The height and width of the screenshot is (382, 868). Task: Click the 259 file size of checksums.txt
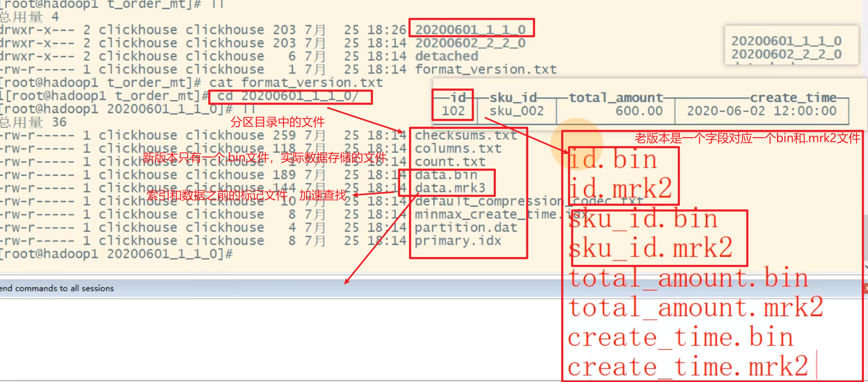pos(284,136)
